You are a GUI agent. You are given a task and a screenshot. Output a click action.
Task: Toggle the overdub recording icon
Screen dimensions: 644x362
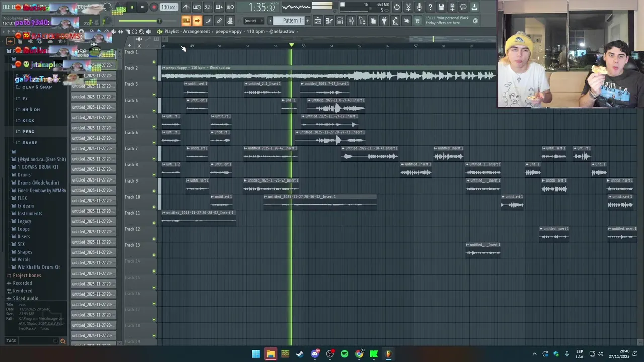pyautogui.click(x=219, y=7)
